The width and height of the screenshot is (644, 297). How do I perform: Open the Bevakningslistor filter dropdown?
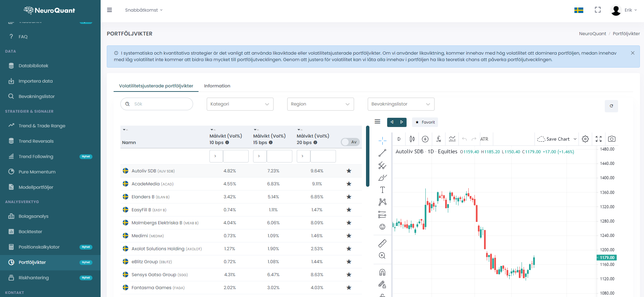click(401, 104)
